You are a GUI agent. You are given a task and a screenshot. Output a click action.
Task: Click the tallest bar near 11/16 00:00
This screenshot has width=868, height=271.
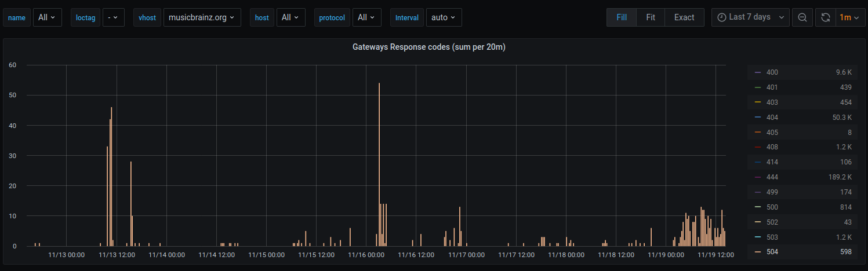tap(379, 164)
